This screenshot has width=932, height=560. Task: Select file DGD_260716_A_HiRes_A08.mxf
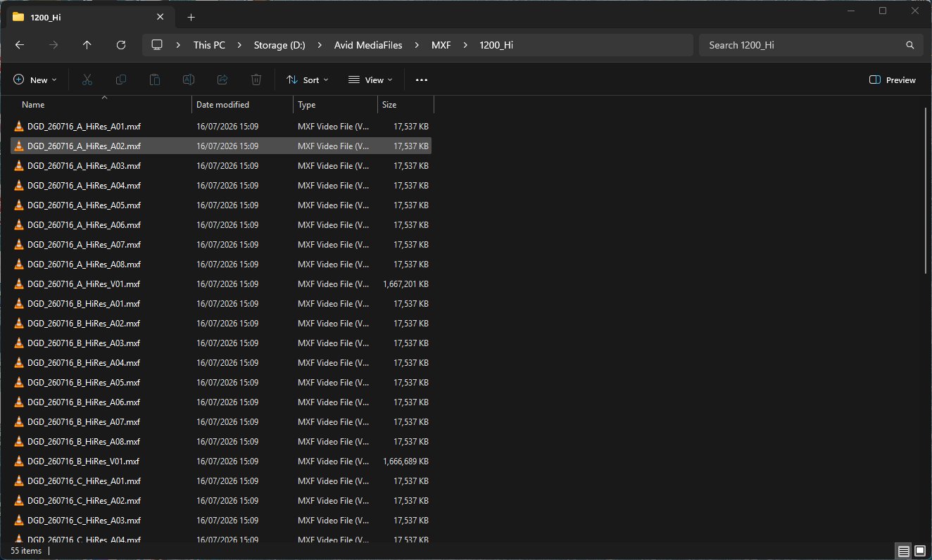(x=221, y=265)
